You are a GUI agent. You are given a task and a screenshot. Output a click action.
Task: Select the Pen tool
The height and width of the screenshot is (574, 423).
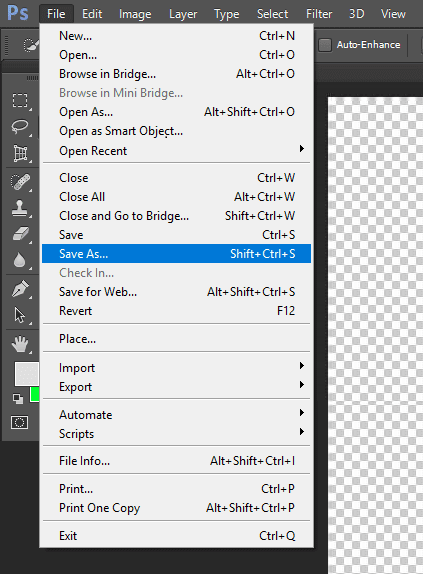tap(20, 289)
